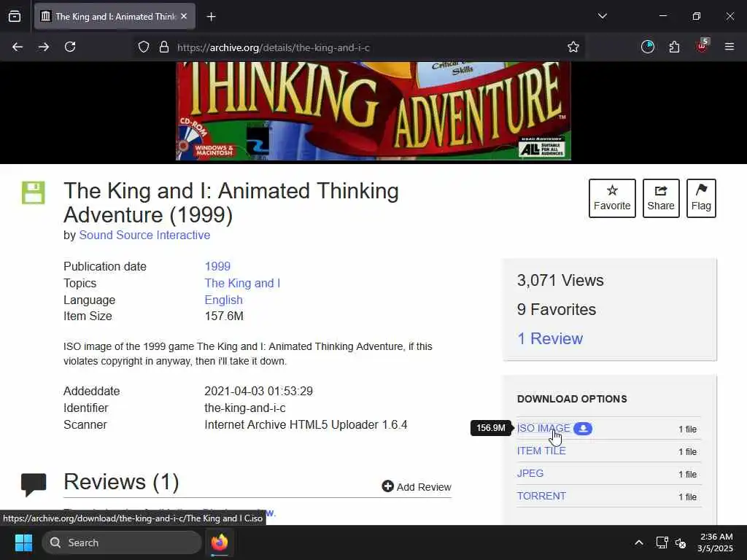Image resolution: width=747 pixels, height=560 pixels.
Task: Open the ITEM TILE download option
Action: coord(541,451)
